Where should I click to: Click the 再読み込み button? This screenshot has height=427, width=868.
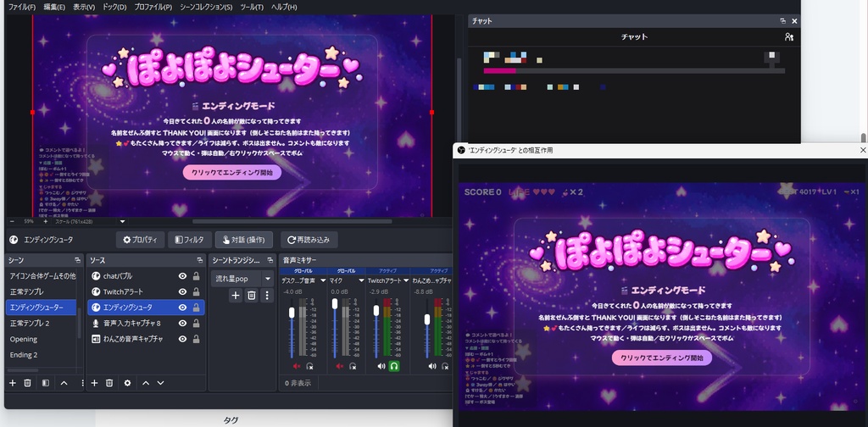click(309, 240)
